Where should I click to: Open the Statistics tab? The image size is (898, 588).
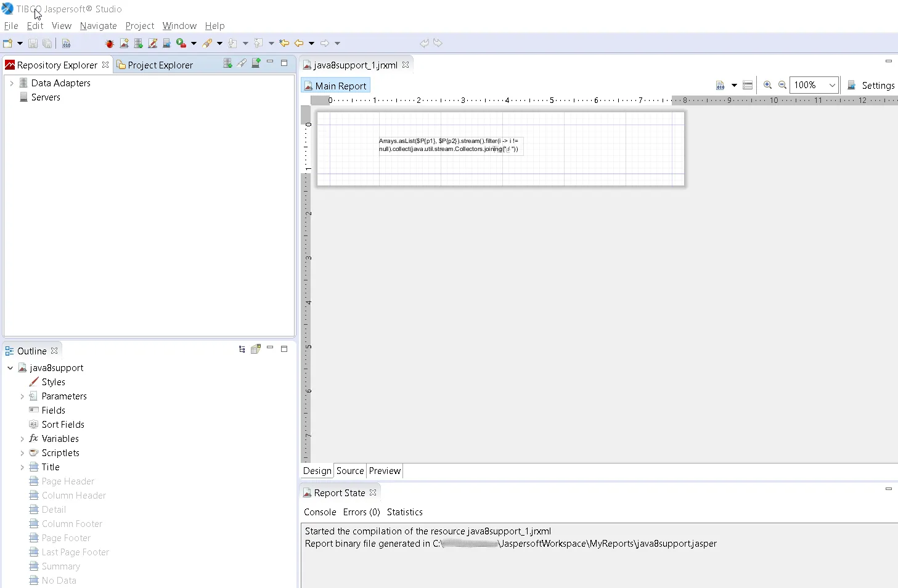[x=405, y=512]
